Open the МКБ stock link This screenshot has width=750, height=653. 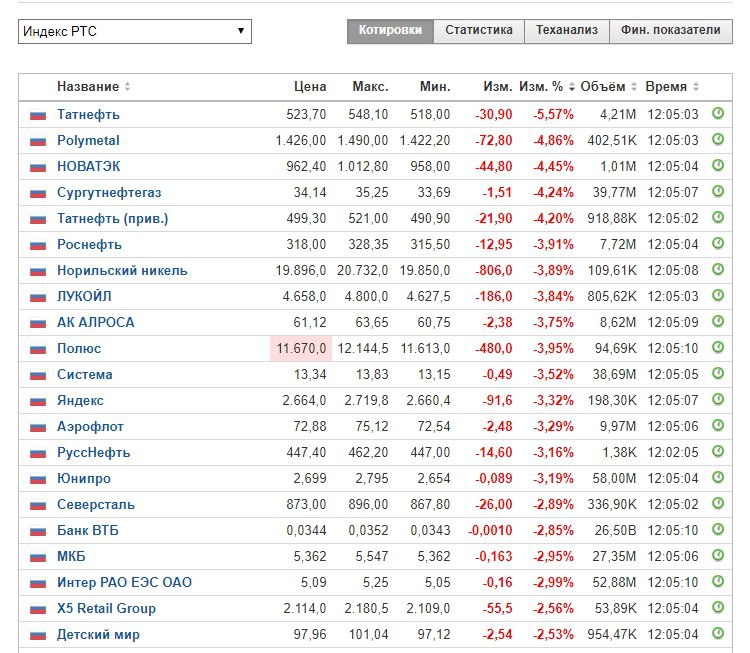pos(71,556)
